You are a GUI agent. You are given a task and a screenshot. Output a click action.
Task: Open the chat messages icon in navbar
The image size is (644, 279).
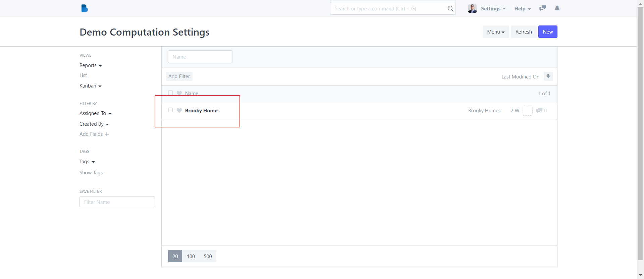click(x=542, y=8)
